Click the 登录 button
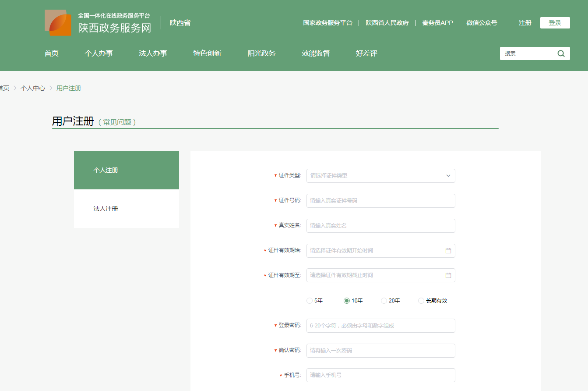This screenshot has height=391, width=588. [555, 23]
